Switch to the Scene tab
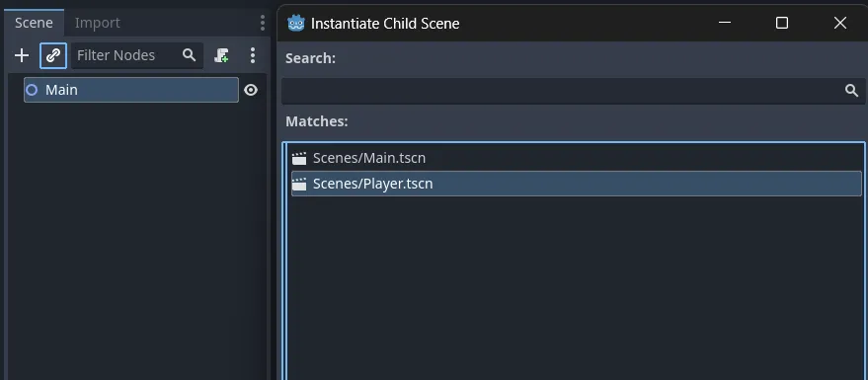868x380 pixels. point(34,23)
